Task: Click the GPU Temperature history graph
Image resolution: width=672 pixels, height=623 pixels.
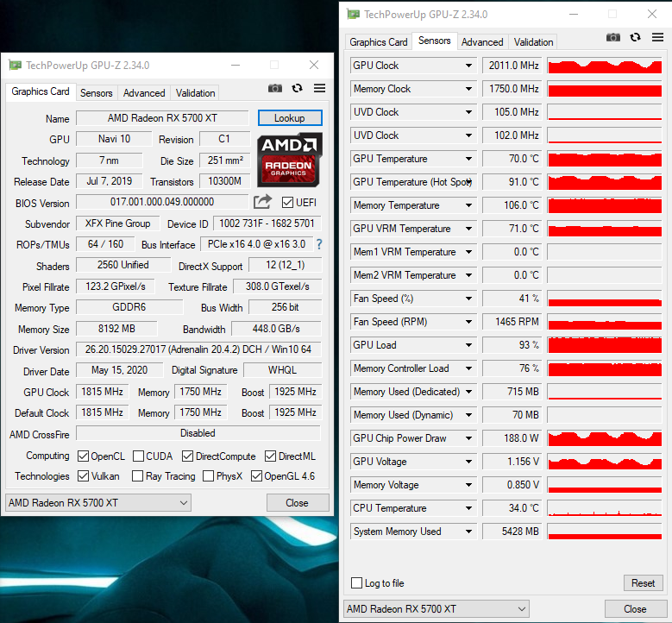Action: pyautogui.click(x=605, y=159)
